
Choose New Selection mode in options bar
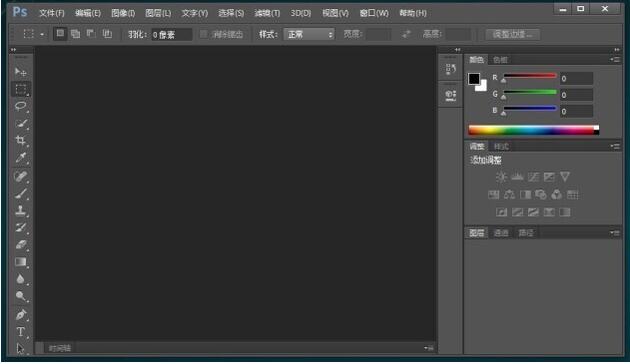pos(60,34)
